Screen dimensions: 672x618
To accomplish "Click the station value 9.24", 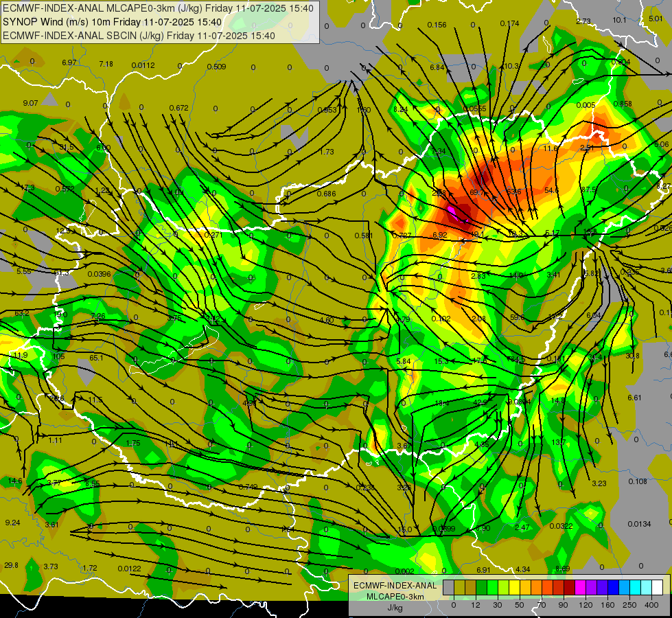I will click(13, 523).
